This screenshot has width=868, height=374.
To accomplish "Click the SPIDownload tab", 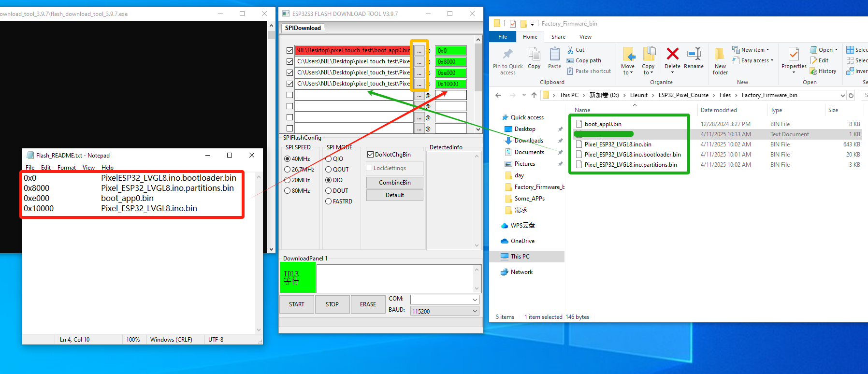I will click(x=303, y=28).
